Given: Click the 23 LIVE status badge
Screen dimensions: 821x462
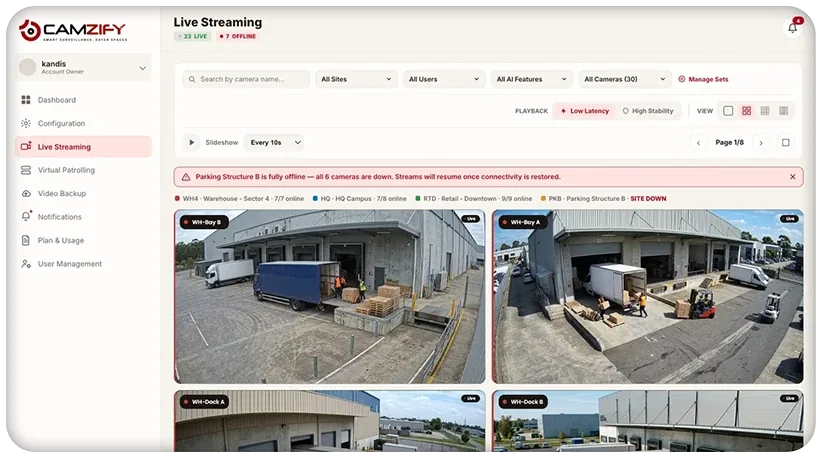Looking at the screenshot, I should pyautogui.click(x=193, y=36).
